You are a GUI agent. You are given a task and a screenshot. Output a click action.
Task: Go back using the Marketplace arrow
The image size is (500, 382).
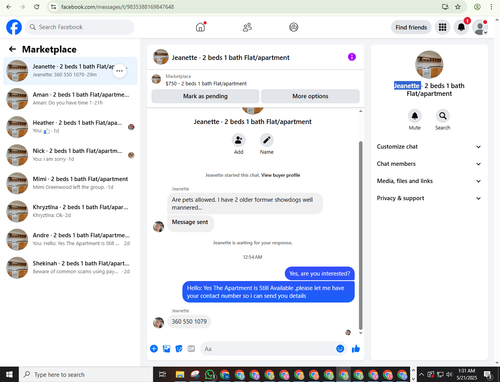pyautogui.click(x=12, y=49)
